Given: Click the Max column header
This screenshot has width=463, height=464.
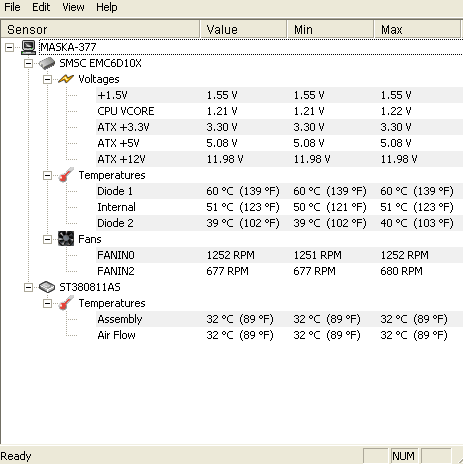Looking at the screenshot, I should (x=417, y=30).
